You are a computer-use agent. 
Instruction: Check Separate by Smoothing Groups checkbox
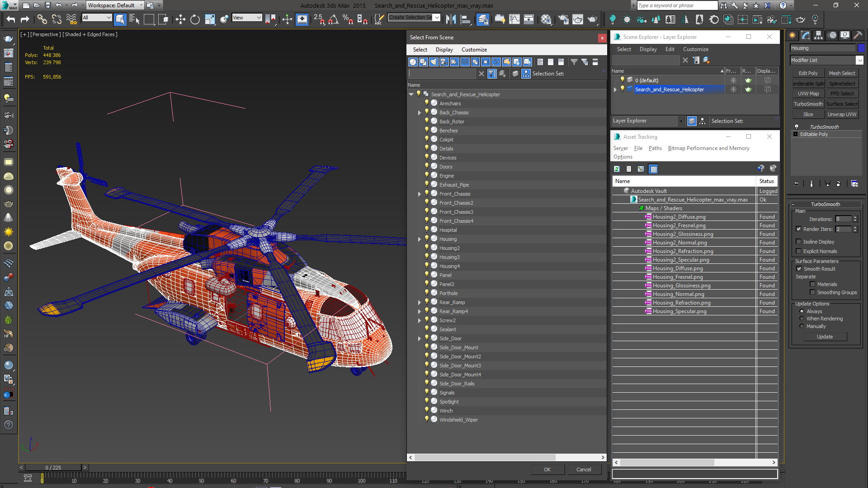(x=812, y=292)
